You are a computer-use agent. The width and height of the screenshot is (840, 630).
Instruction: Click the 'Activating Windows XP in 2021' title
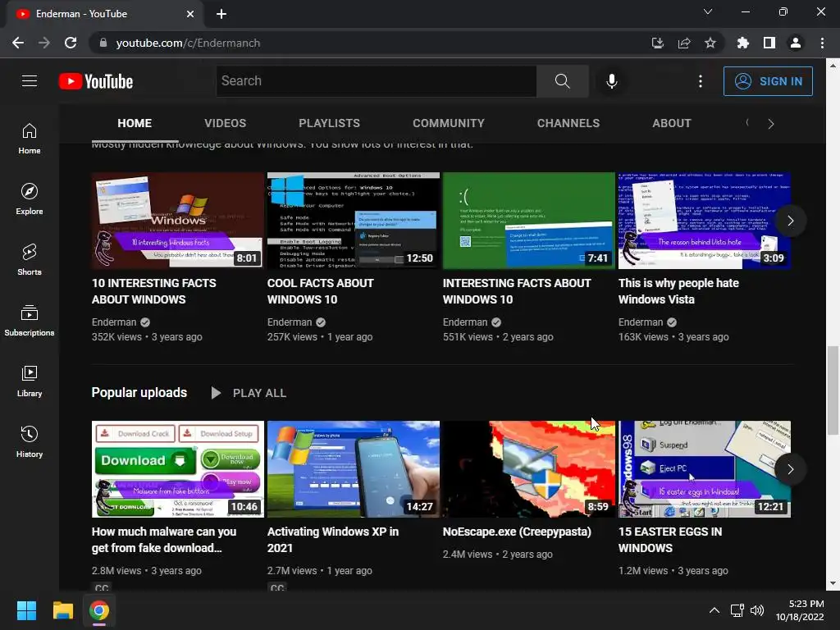tap(333, 540)
